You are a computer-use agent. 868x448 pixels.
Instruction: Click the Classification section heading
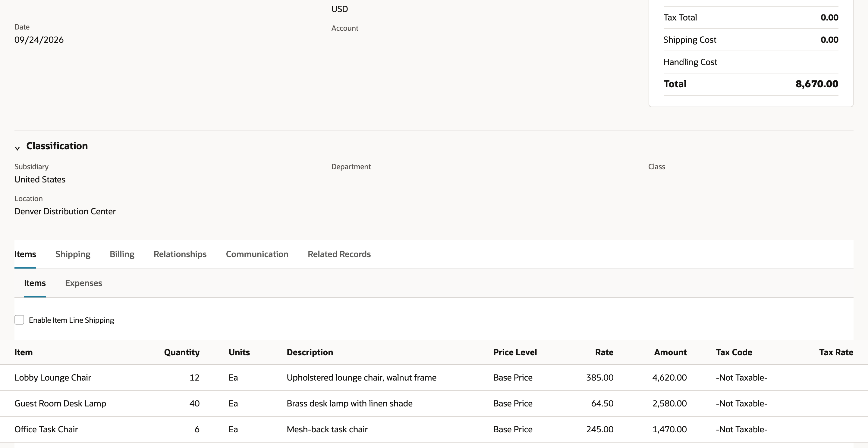click(x=57, y=146)
